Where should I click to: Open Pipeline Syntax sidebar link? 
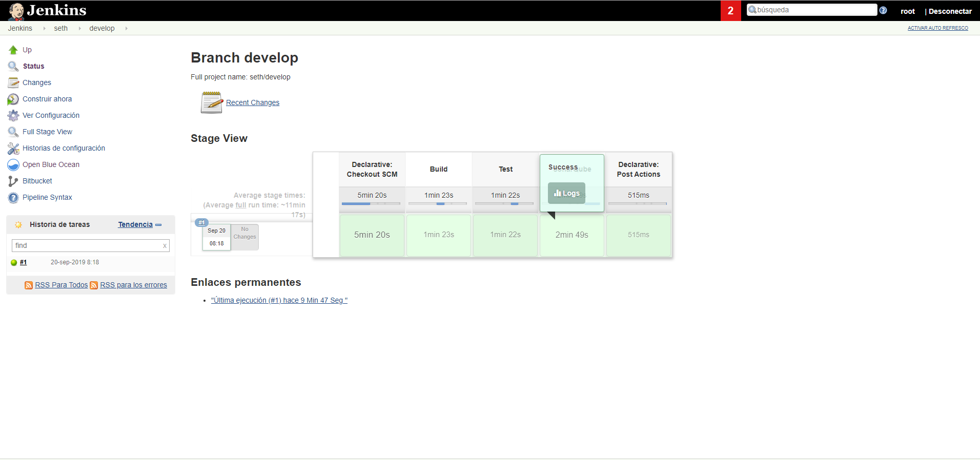click(47, 197)
